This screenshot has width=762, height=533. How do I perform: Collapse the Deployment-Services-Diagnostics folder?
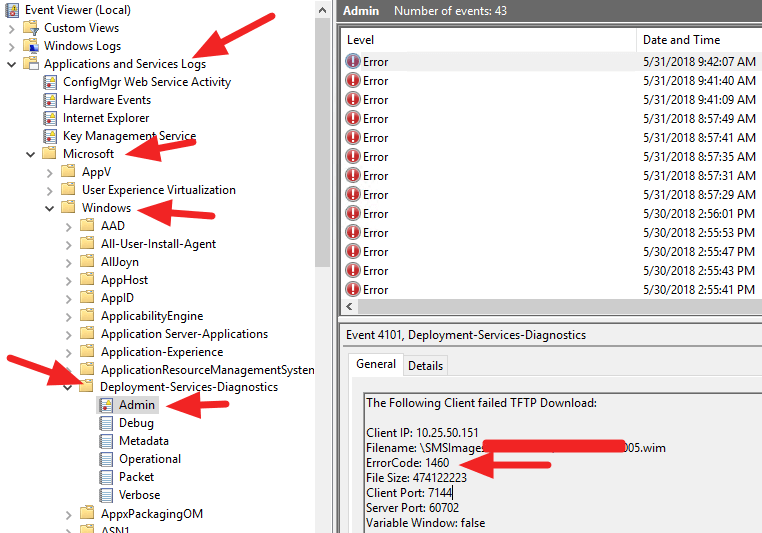coord(68,387)
